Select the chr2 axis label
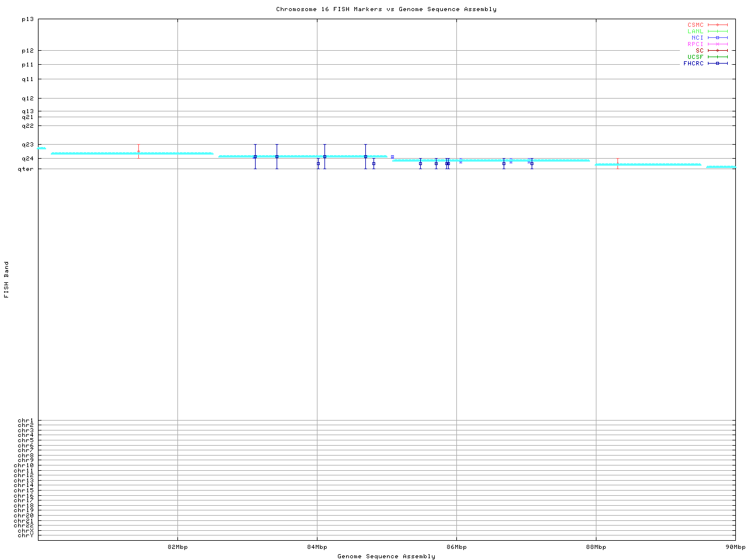Viewport: 747px width, 560px height. (26, 426)
